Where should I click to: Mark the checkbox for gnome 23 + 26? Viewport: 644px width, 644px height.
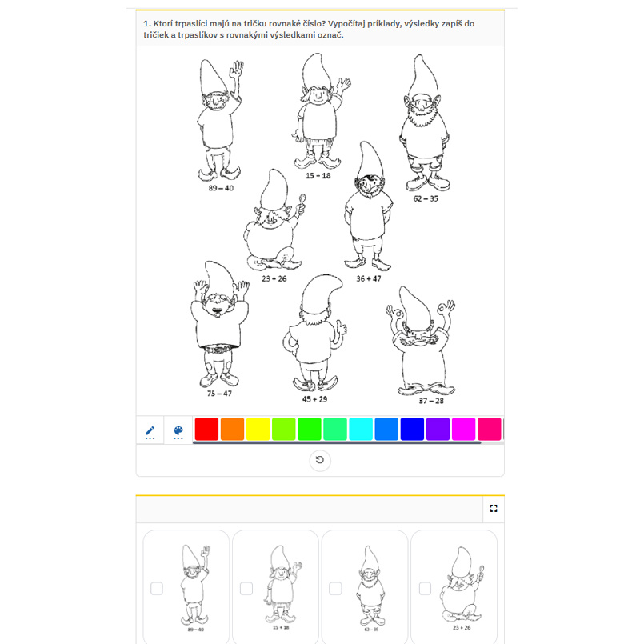pyautogui.click(x=425, y=589)
